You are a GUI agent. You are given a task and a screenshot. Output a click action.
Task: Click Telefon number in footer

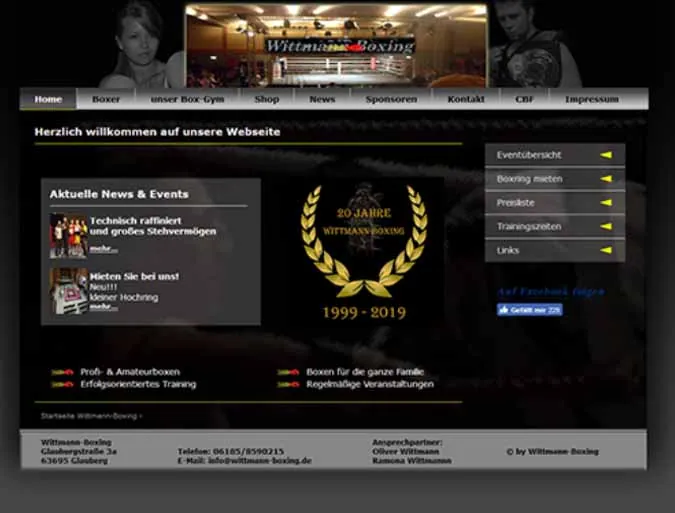(x=248, y=451)
